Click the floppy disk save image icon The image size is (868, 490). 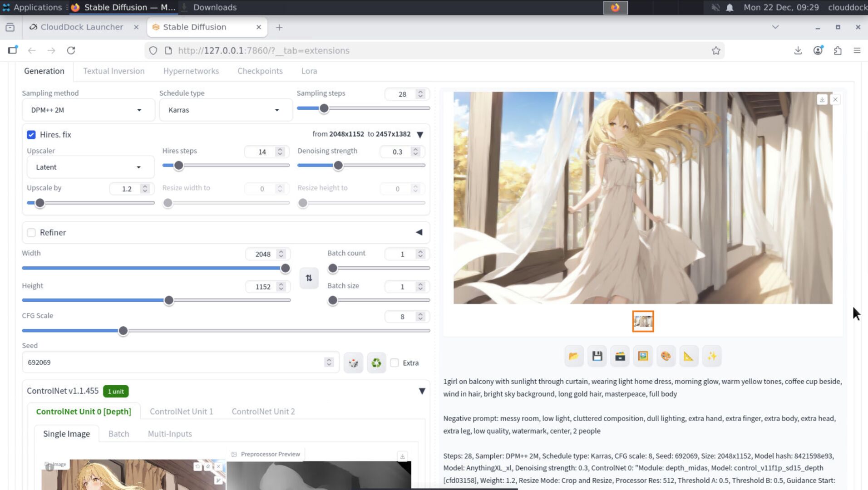click(597, 356)
